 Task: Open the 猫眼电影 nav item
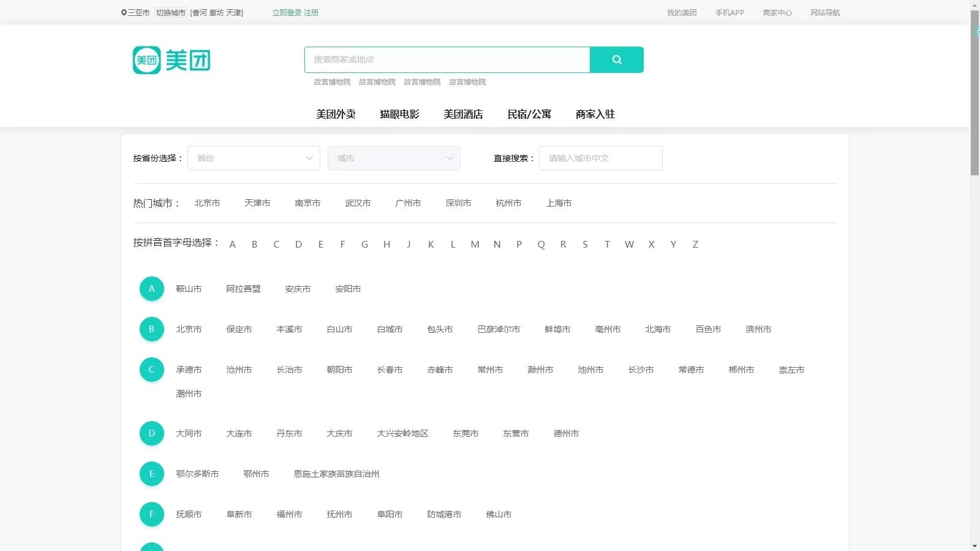[399, 114]
